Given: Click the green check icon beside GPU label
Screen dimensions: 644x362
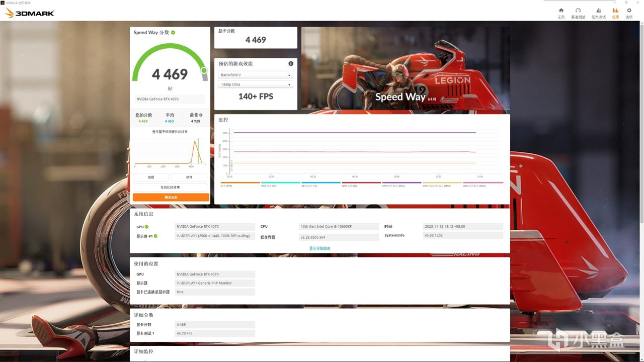Looking at the screenshot, I should click(147, 227).
